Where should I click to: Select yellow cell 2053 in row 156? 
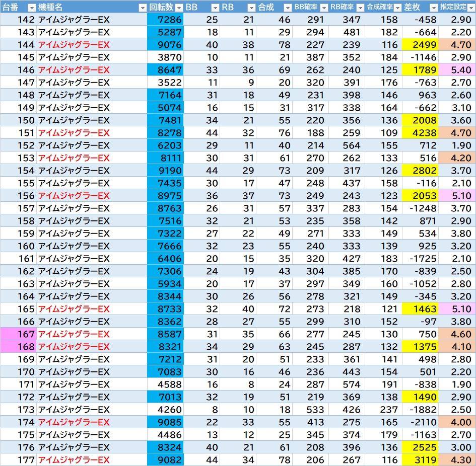pos(420,196)
